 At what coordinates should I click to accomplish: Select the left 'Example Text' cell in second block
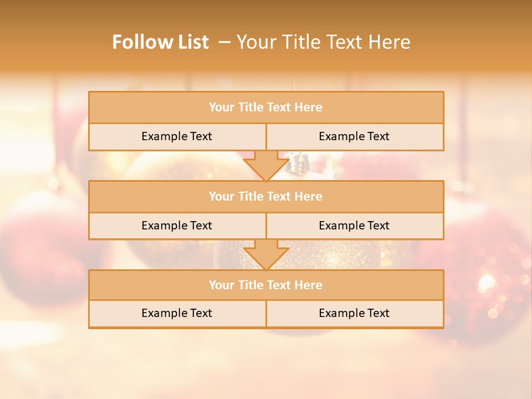pyautogui.click(x=177, y=226)
